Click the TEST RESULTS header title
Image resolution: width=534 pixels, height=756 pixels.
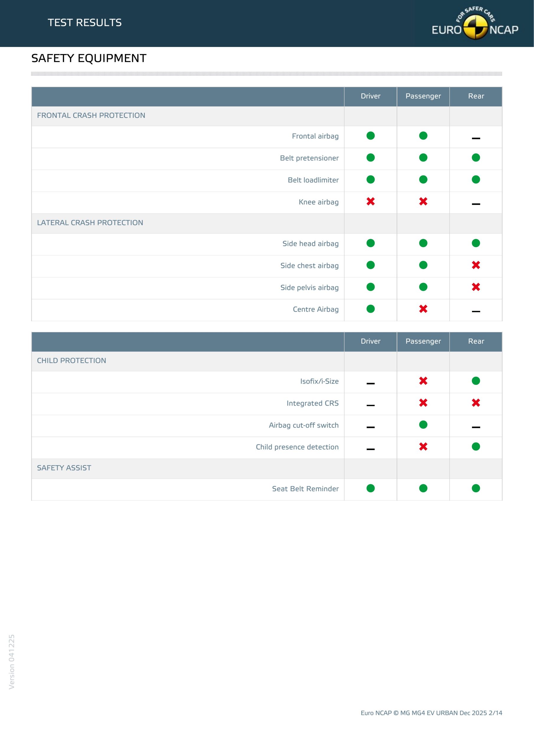(85, 22)
